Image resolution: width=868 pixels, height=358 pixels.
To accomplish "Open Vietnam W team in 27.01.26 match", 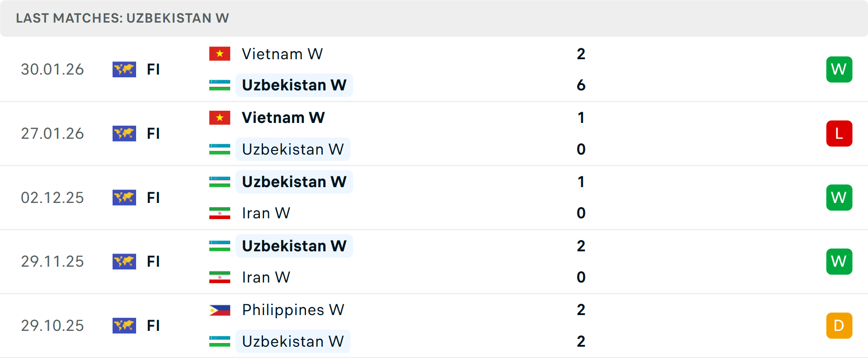I will pos(283,118).
